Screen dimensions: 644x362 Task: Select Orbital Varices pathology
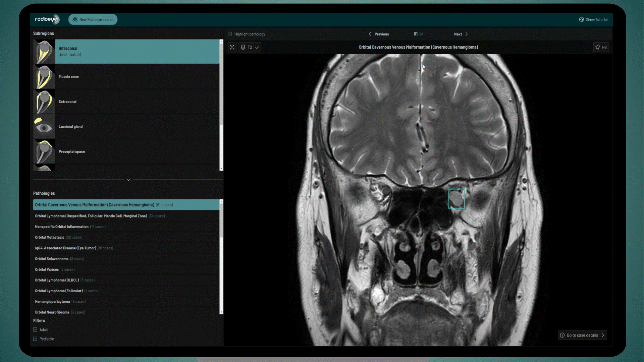(x=126, y=269)
